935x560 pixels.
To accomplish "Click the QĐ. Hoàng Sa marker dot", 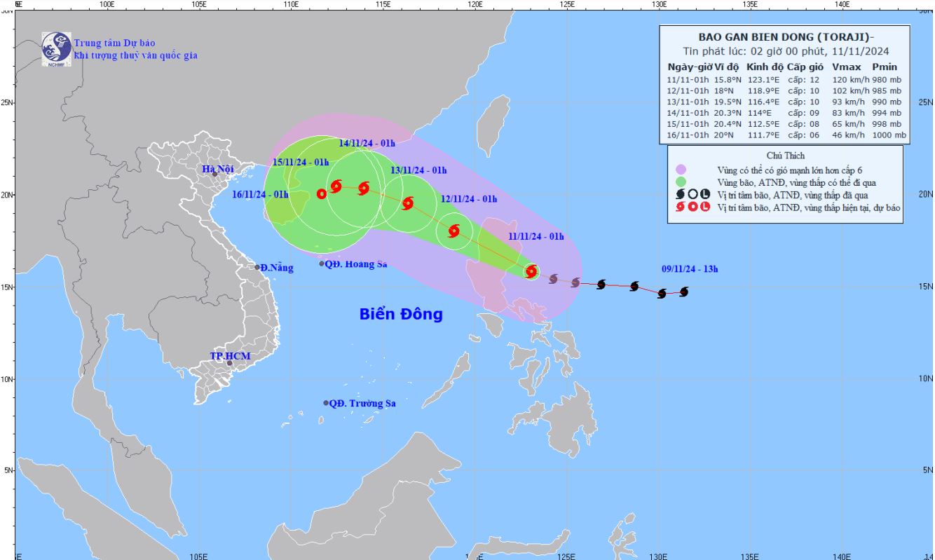I will (322, 264).
